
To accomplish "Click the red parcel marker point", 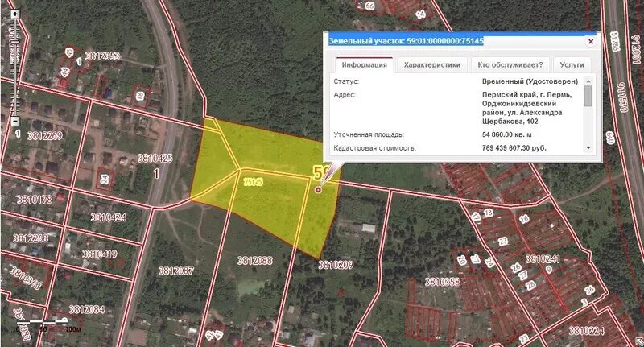I will pyautogui.click(x=318, y=190).
